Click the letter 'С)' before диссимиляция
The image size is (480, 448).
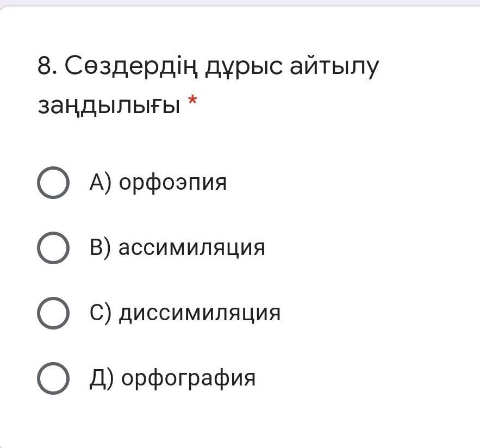(x=101, y=313)
